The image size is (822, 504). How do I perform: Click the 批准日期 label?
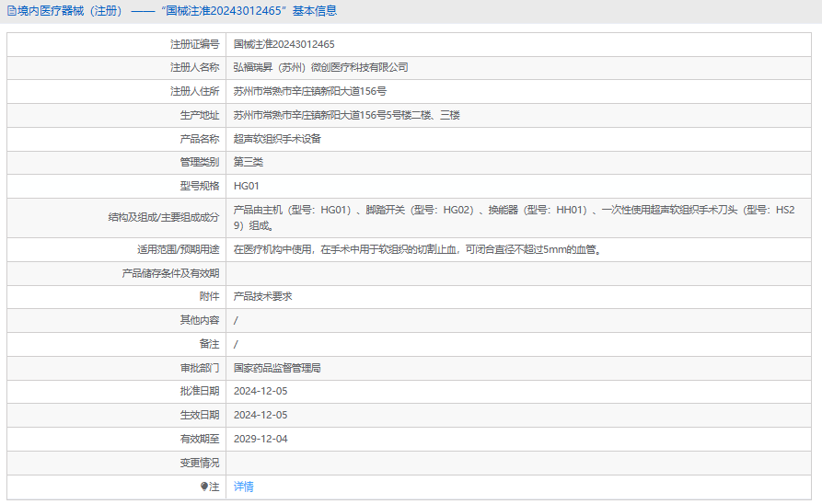(199, 392)
